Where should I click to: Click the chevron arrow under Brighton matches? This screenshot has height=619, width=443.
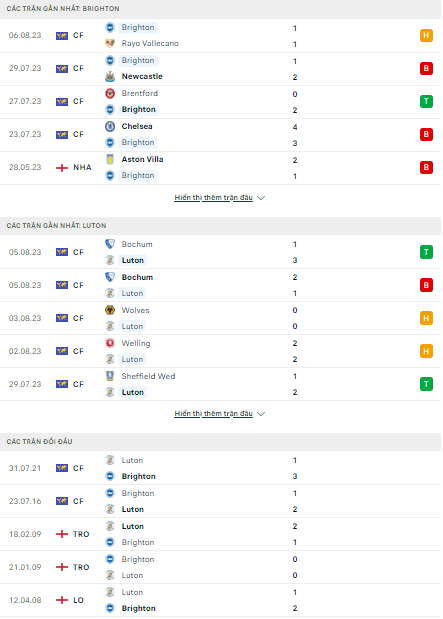(x=261, y=198)
